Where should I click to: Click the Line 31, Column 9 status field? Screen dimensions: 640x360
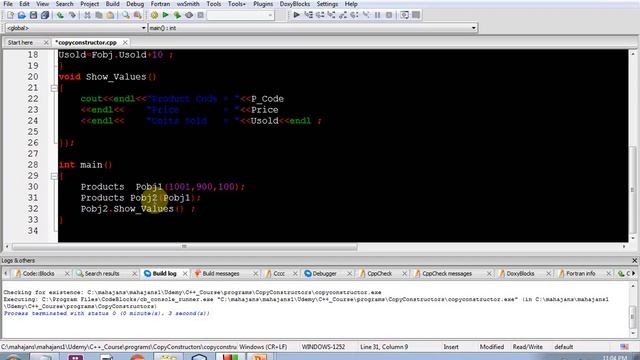(x=384, y=347)
